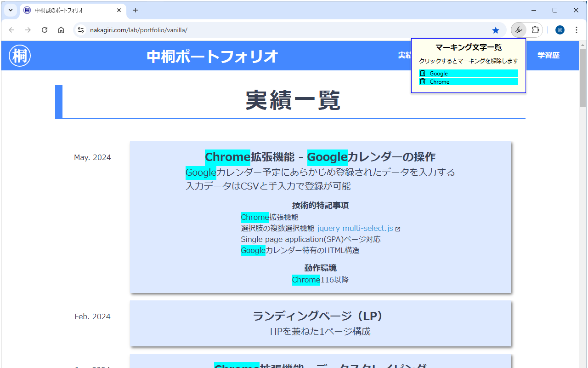The height and width of the screenshot is (368, 588).
Task: Click the May. 2024 date label
Action: pyautogui.click(x=92, y=157)
